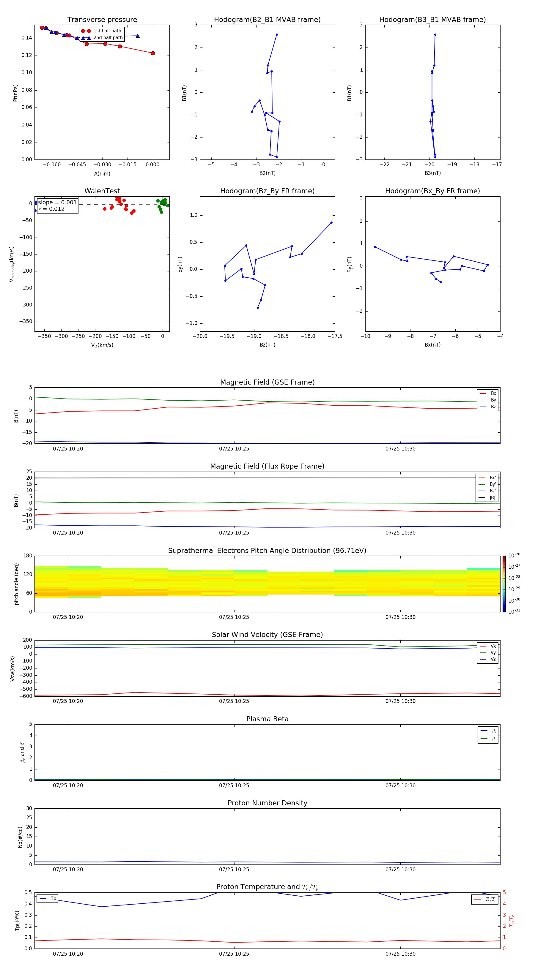Click the 'Hodogram(B2_B1 MVAB frame)' title
Screen dimensions: 535x980
click(x=267, y=20)
